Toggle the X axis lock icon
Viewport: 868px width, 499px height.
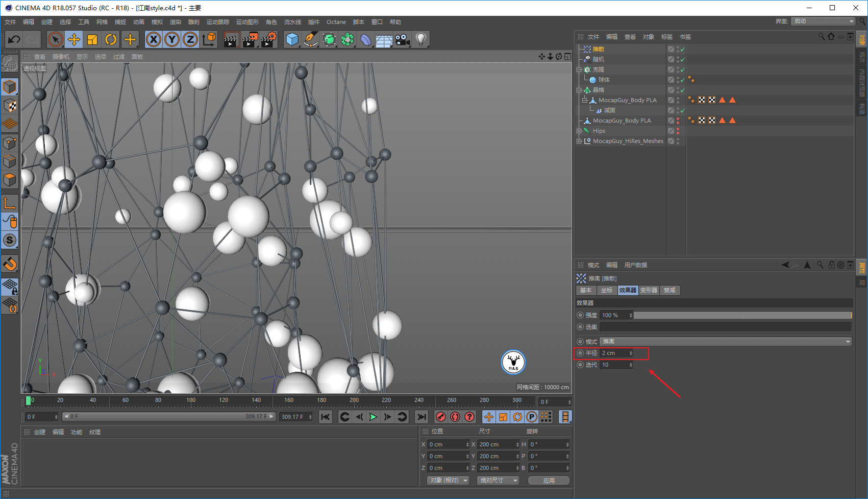[154, 39]
